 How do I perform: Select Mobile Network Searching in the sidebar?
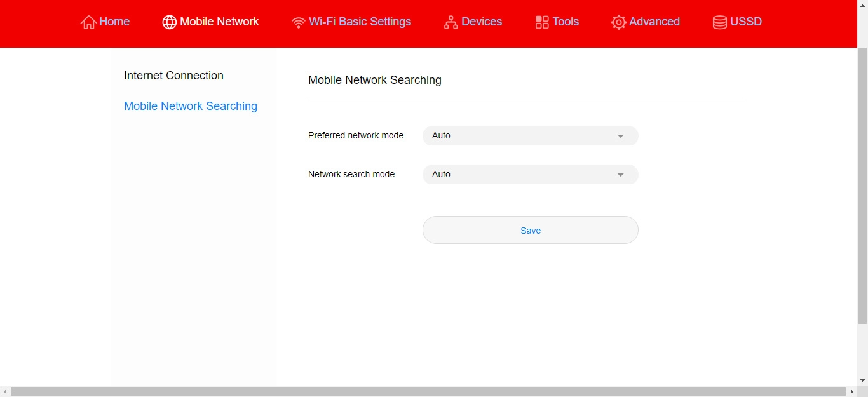point(190,106)
